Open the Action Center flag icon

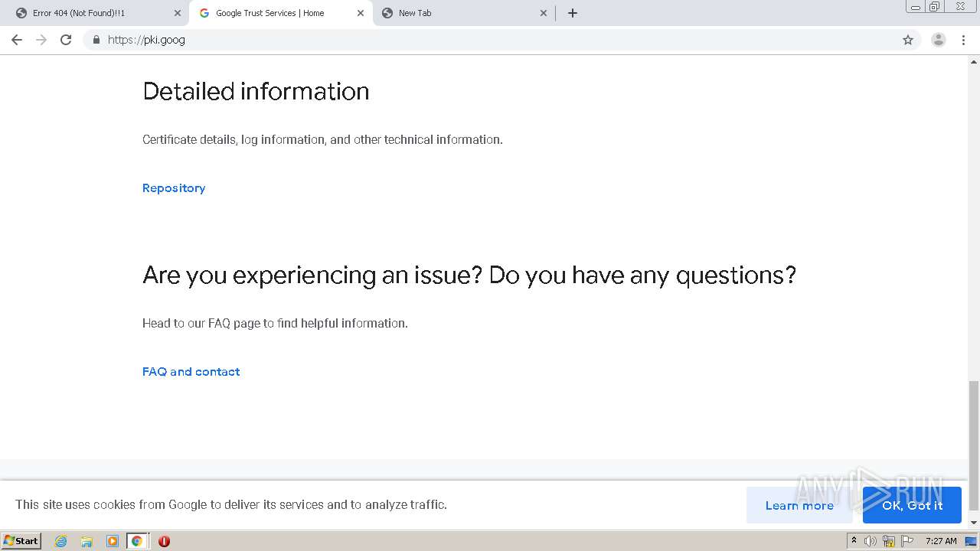[x=907, y=541]
